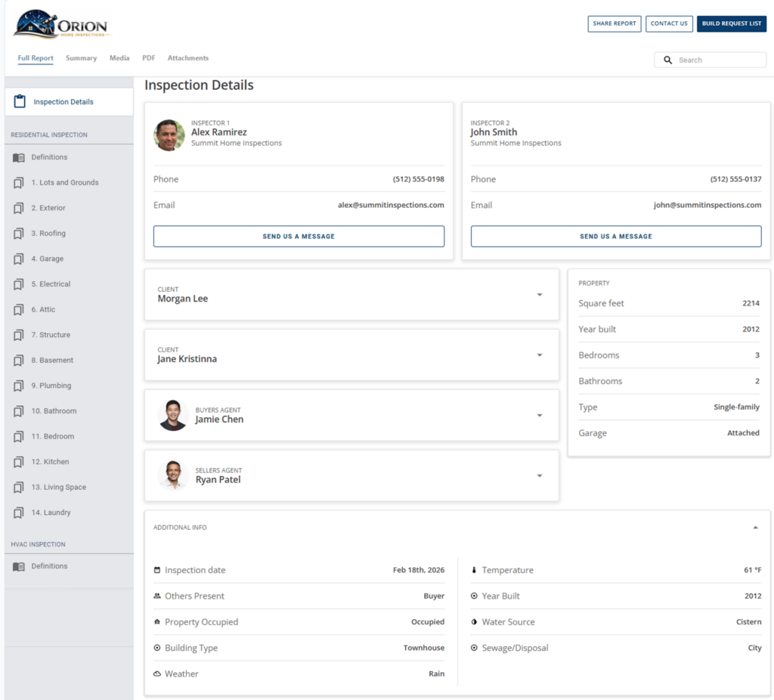Click the weather cloud icon beside Weather
Screen dimensions: 774x700
(157, 674)
